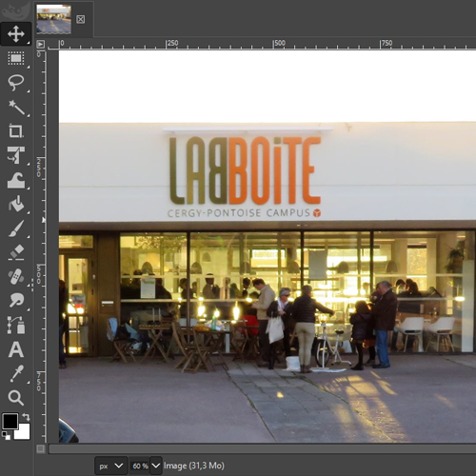Select the Eraser tool
The width and height of the screenshot is (476, 476).
(16, 252)
